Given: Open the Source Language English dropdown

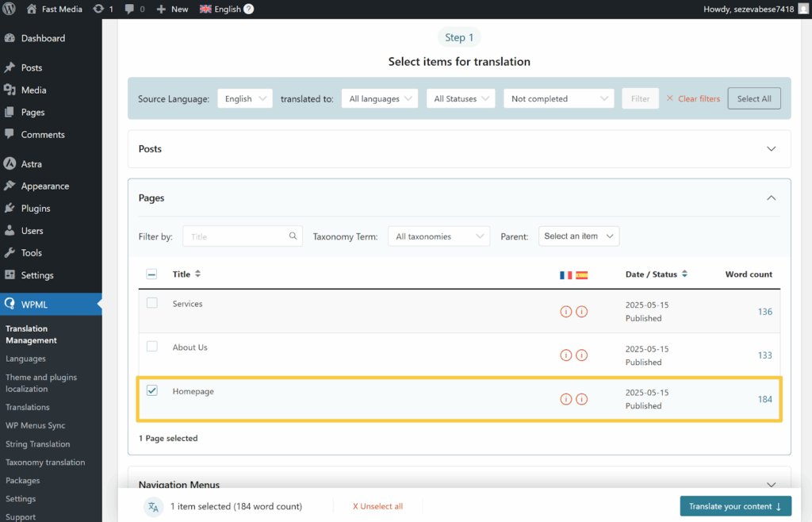Looking at the screenshot, I should click(245, 98).
